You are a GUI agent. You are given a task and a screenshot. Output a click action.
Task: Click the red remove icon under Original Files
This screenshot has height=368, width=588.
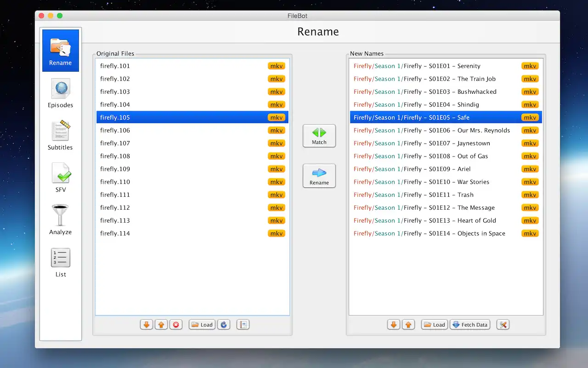[176, 325]
